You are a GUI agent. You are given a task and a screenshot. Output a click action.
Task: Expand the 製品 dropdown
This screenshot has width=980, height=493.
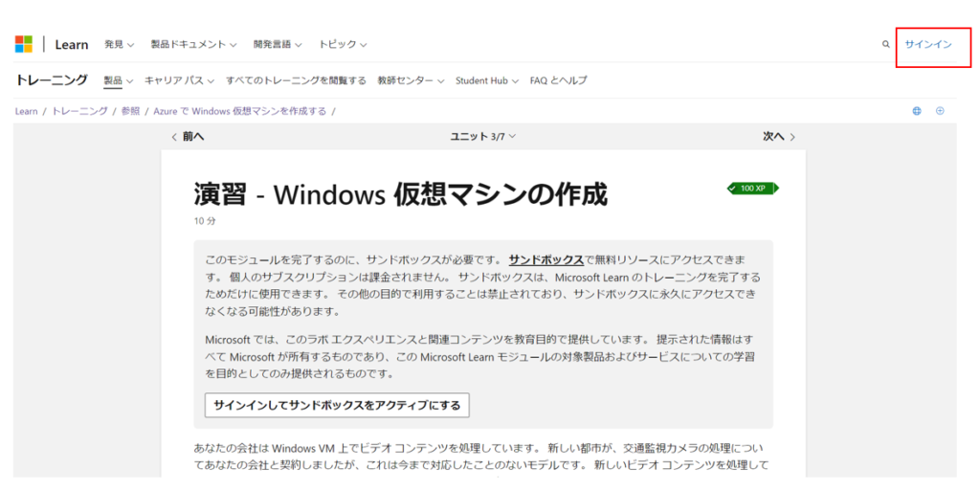(118, 80)
